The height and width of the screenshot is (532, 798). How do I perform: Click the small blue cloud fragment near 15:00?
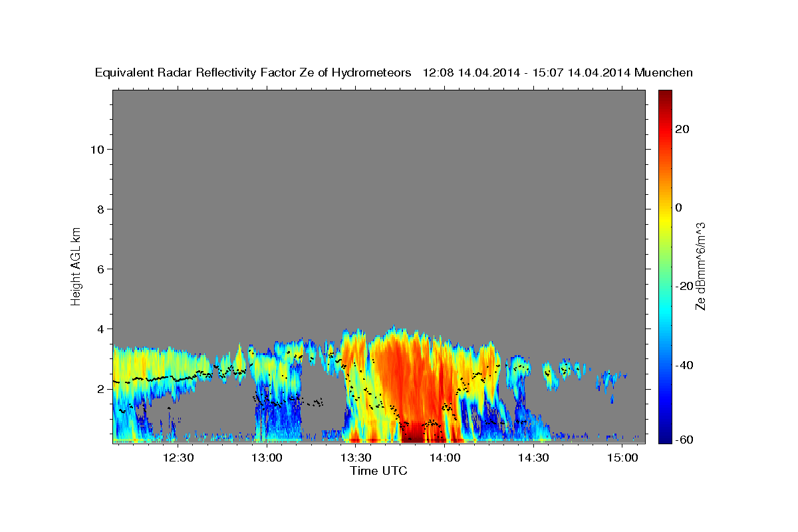(610, 382)
